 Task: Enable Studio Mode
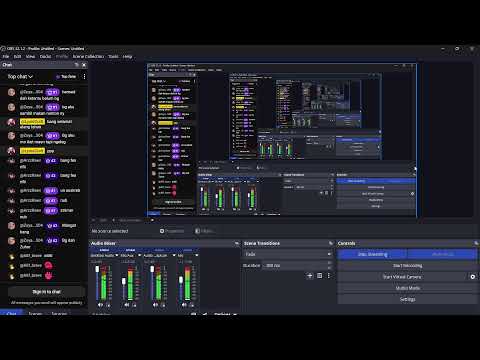tap(407, 288)
